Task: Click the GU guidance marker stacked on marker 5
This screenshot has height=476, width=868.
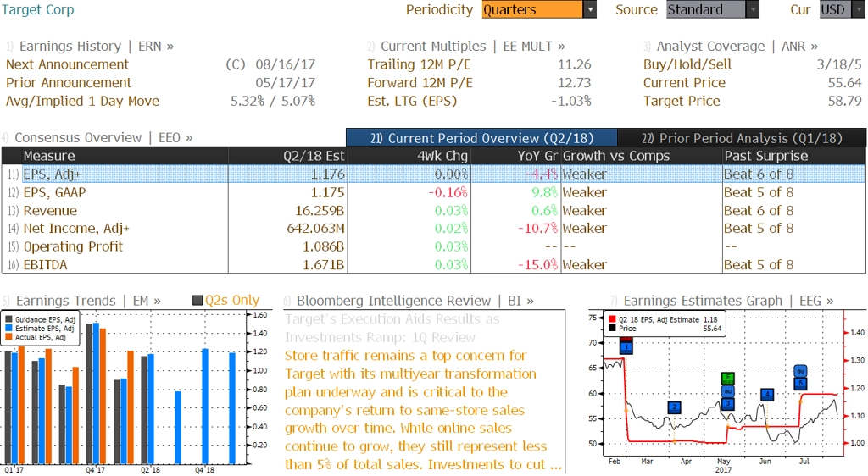Action: 800,371
